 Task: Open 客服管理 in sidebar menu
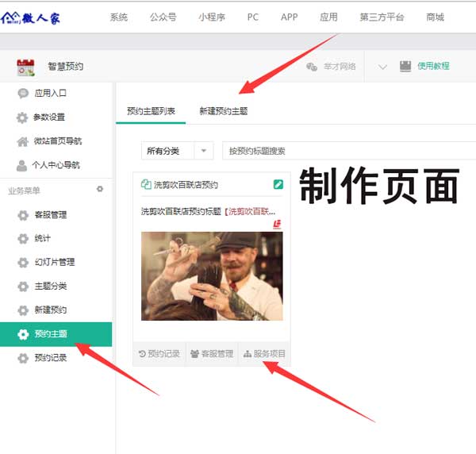point(51,215)
